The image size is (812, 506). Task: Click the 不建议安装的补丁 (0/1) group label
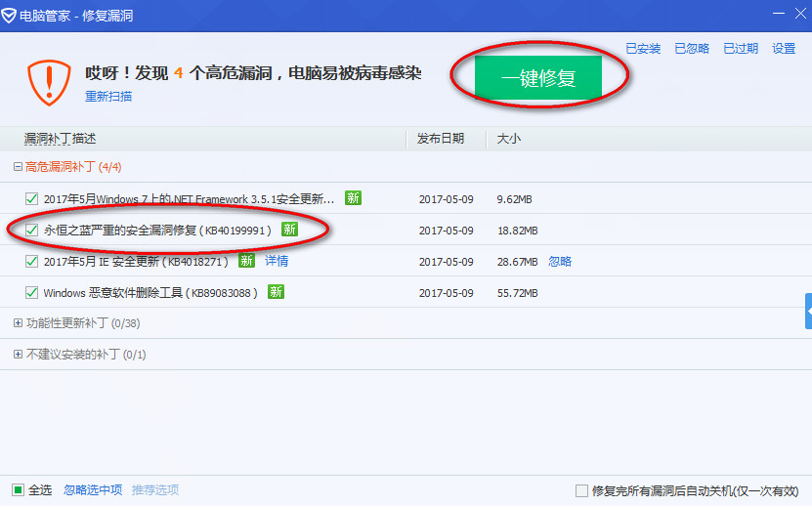(x=86, y=355)
